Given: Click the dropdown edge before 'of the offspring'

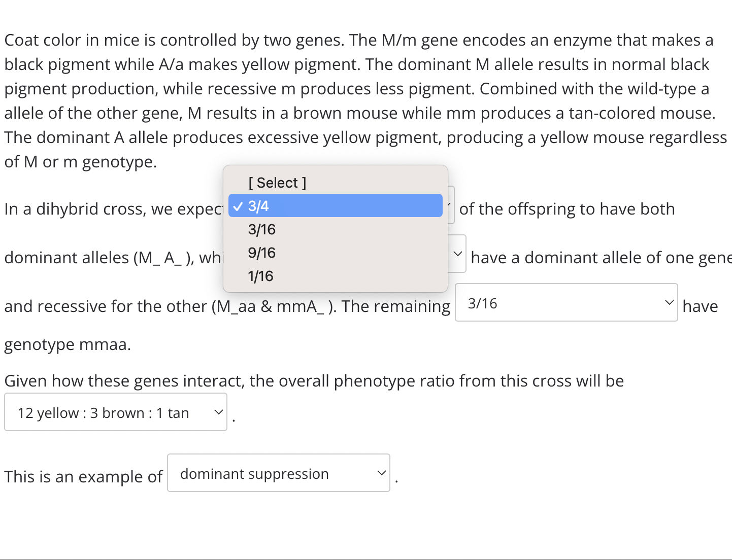Looking at the screenshot, I should [451, 205].
